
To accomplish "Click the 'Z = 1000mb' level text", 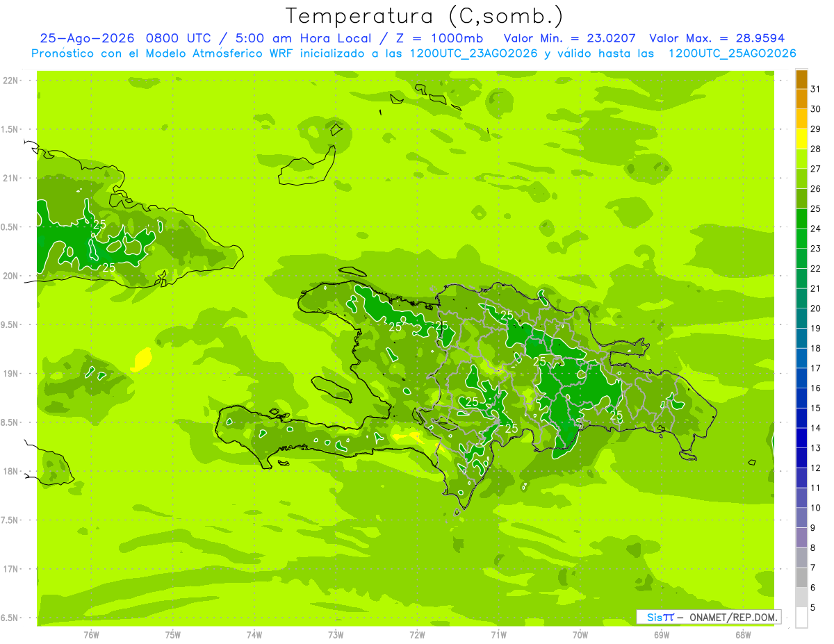I will tap(438, 38).
